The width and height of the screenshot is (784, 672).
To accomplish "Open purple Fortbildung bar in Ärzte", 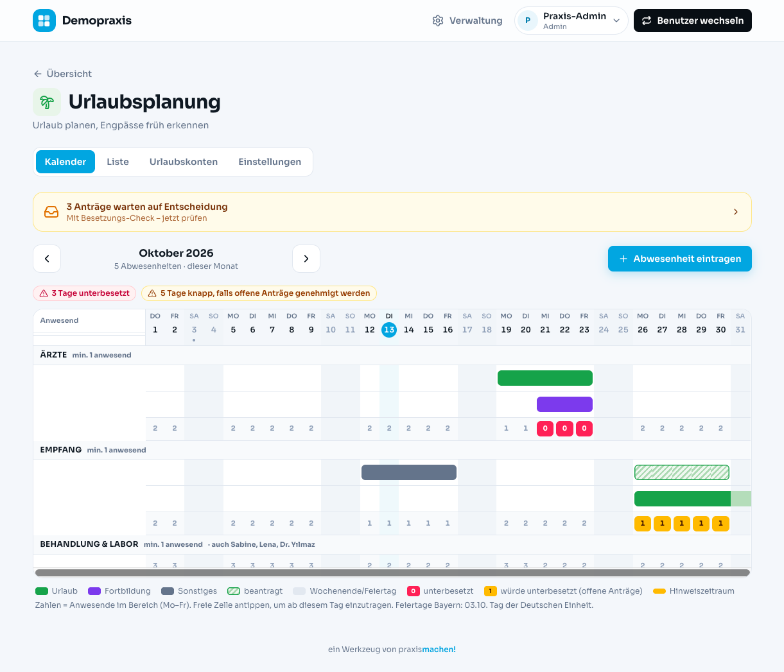I will point(564,404).
